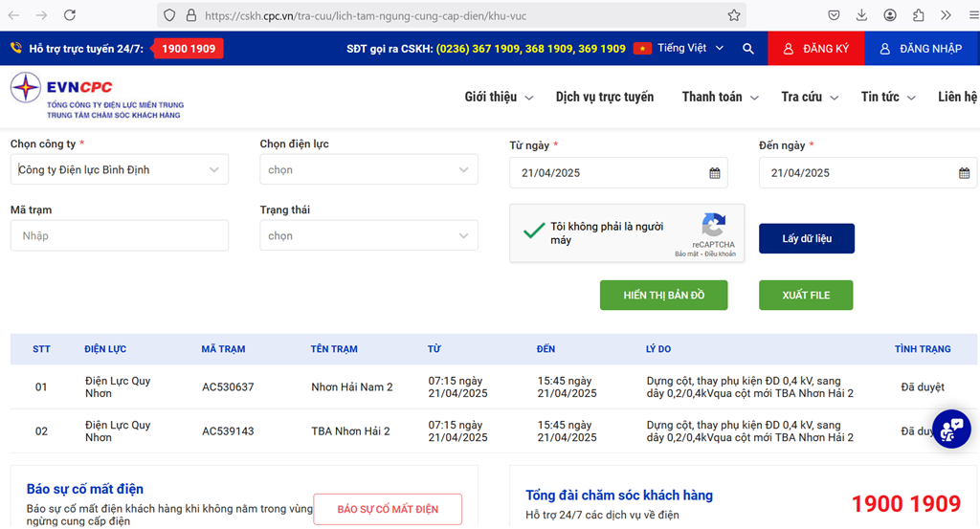Open the Dịch vụ trực tuyến menu

604,97
